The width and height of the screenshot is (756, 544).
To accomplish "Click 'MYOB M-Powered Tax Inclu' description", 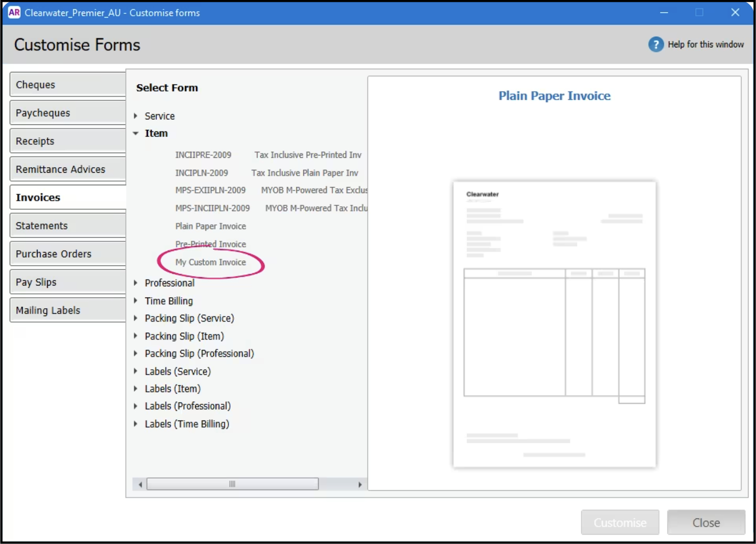I will click(x=316, y=208).
